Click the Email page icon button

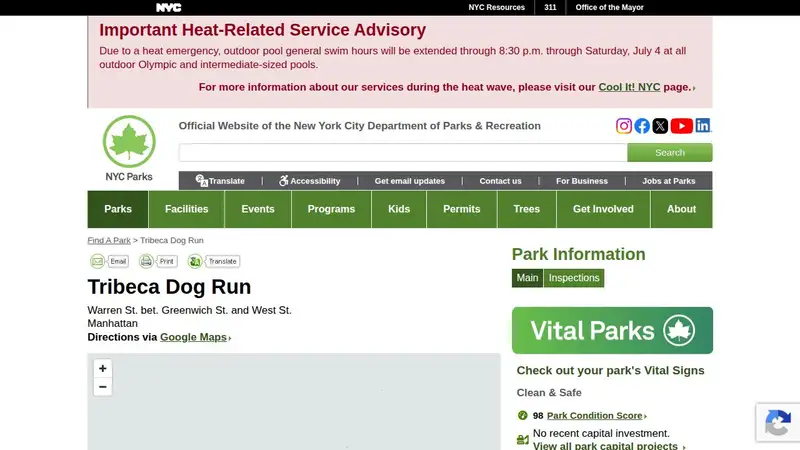point(109,261)
